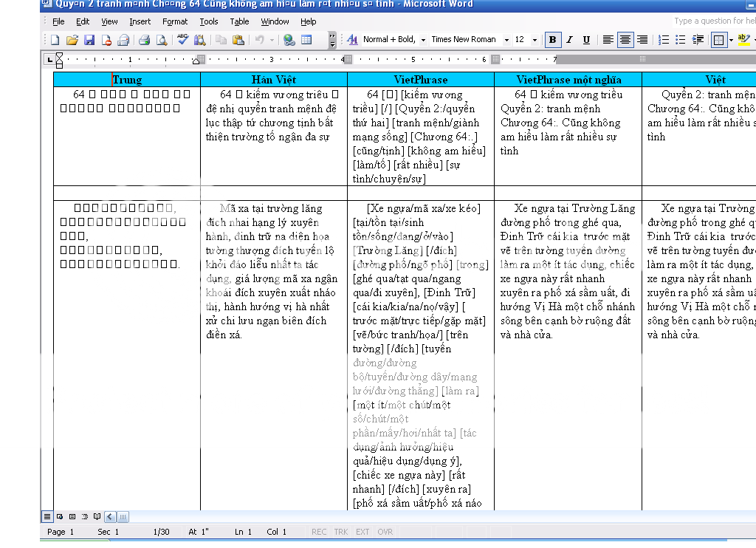The image size is (756, 548).
Task: Save the document with floppy icon
Action: pyautogui.click(x=89, y=40)
